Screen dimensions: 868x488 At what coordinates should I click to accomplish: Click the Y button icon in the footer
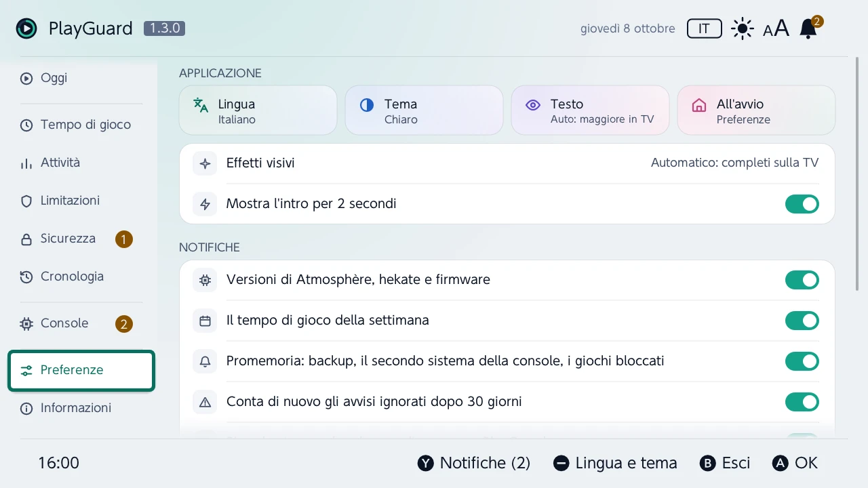(425, 463)
